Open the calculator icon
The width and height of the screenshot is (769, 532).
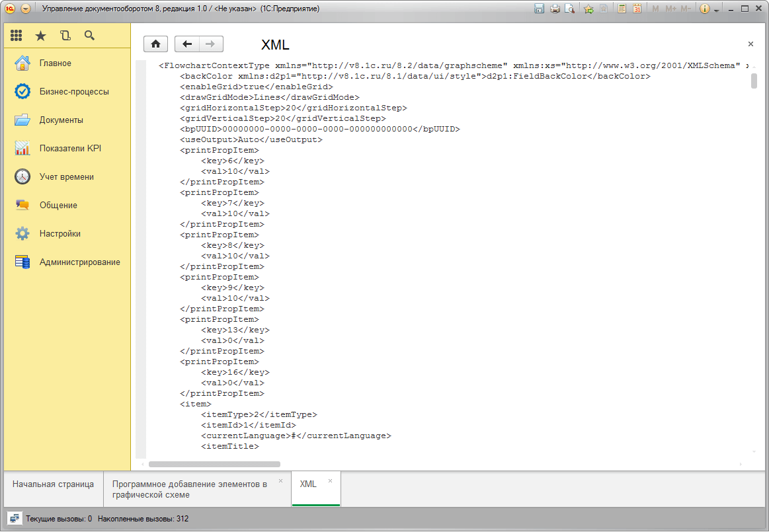[622, 9]
